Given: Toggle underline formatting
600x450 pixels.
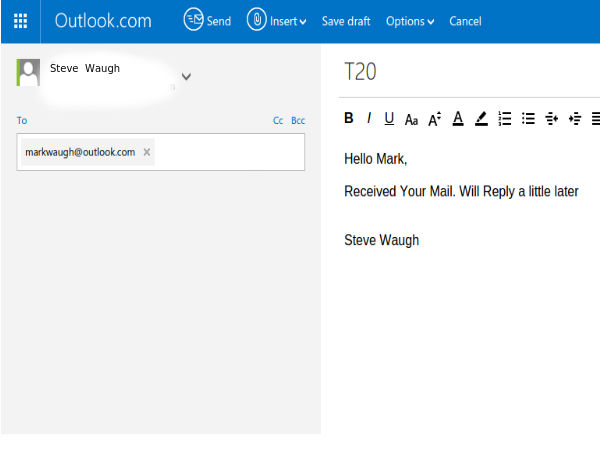Looking at the screenshot, I should [389, 119].
